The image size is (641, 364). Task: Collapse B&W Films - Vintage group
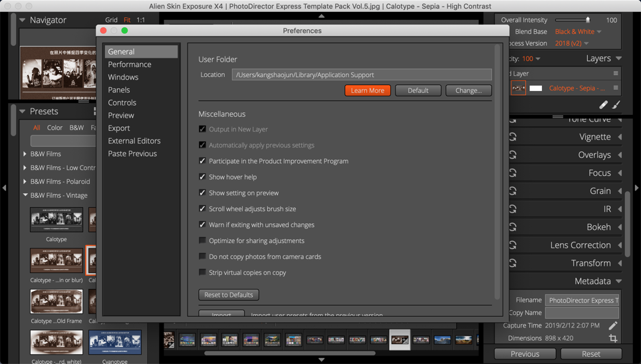click(25, 195)
